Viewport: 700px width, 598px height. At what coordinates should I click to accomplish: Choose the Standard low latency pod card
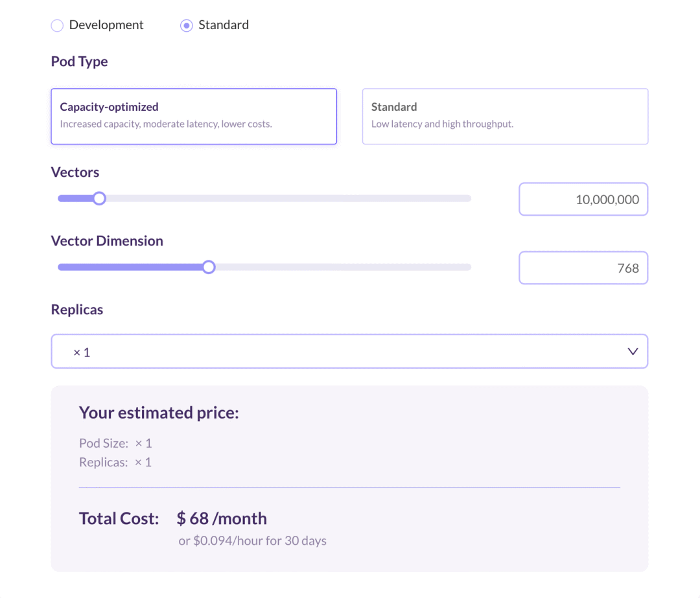(x=505, y=116)
